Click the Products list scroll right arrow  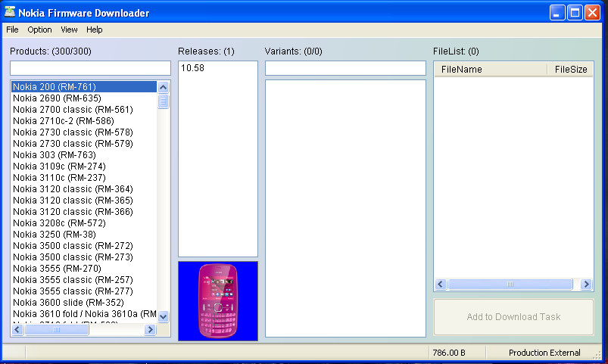tap(150, 329)
